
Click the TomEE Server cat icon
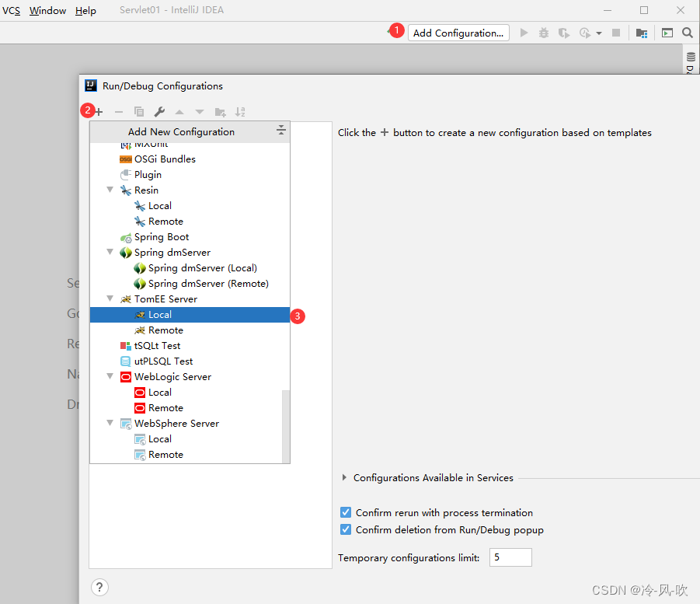pyautogui.click(x=126, y=299)
